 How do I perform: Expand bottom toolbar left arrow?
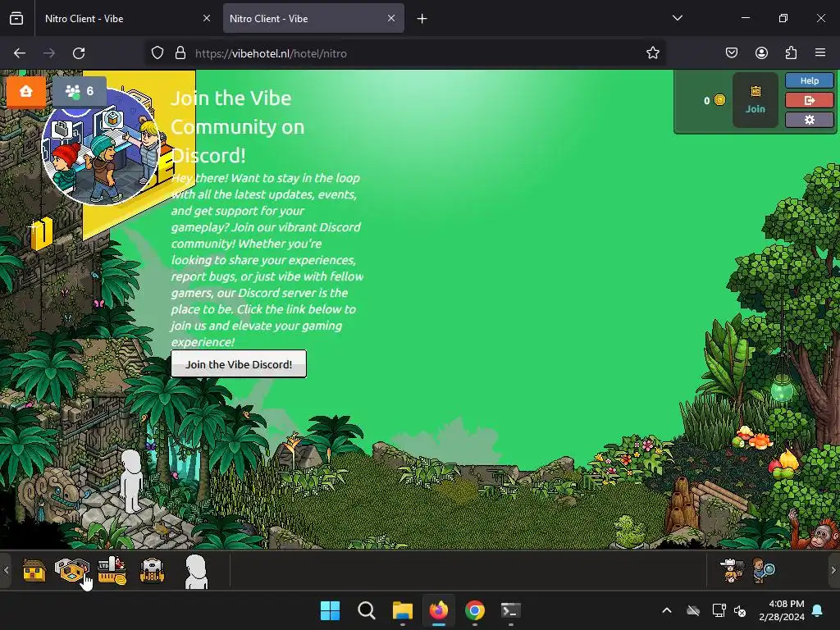point(6,571)
